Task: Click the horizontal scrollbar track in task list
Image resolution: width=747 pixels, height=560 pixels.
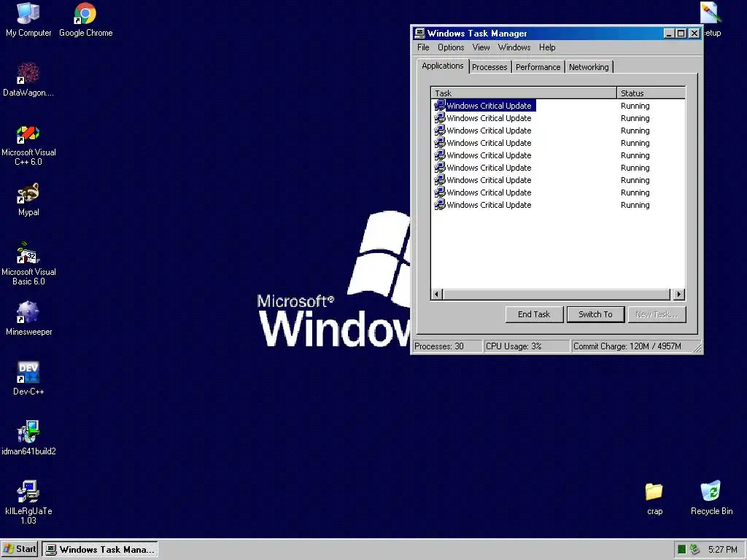Action: pyautogui.click(x=556, y=295)
